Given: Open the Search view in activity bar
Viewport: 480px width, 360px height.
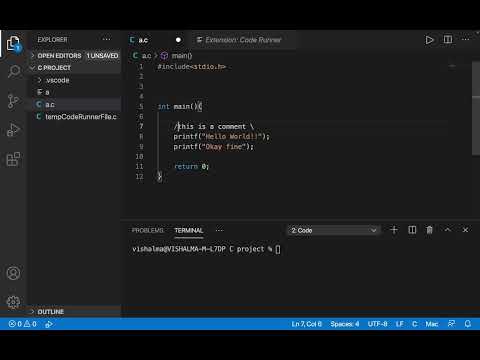Looking at the screenshot, I should [14, 72].
